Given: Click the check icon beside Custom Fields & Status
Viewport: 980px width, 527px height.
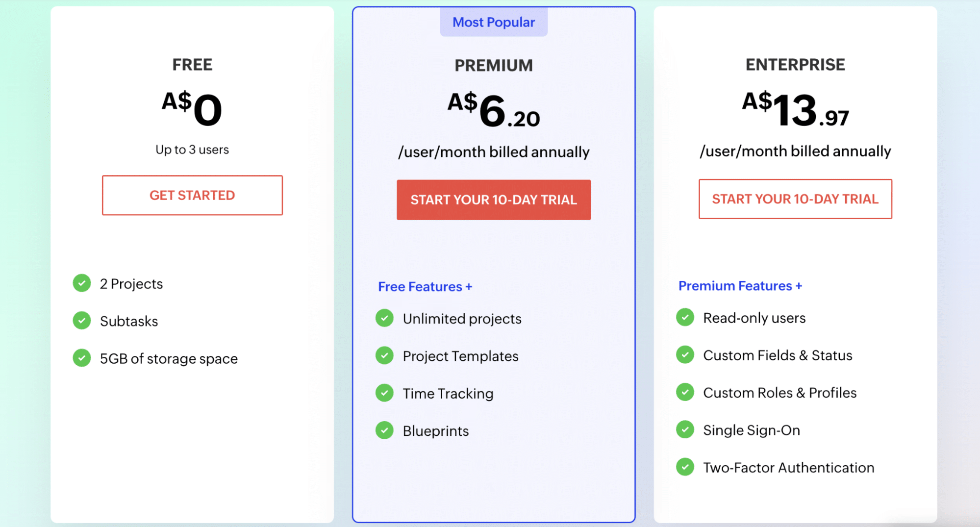Looking at the screenshot, I should click(685, 354).
